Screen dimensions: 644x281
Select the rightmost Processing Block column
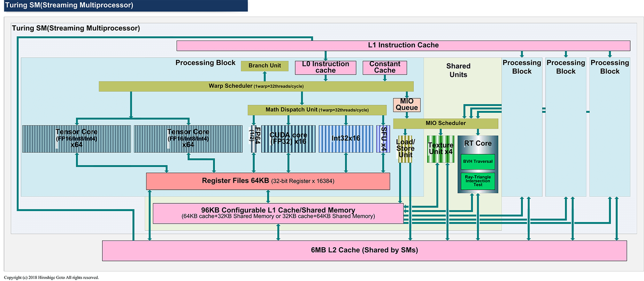point(609,126)
